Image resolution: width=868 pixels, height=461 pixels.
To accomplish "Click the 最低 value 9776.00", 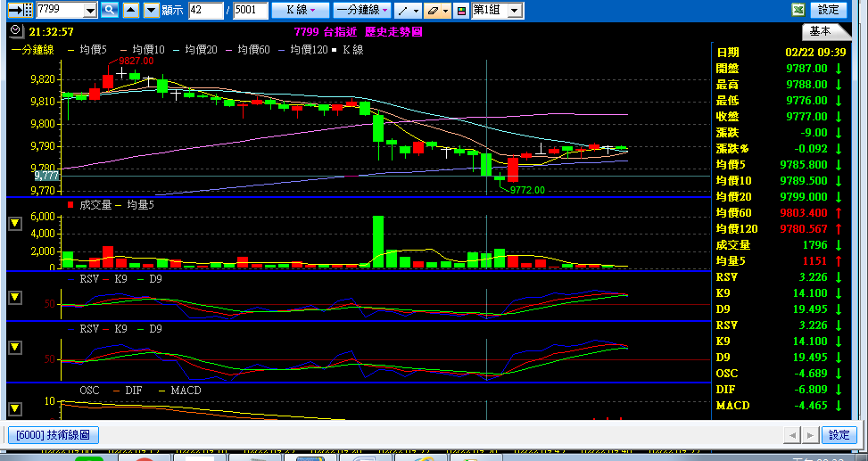I will 806,101.
